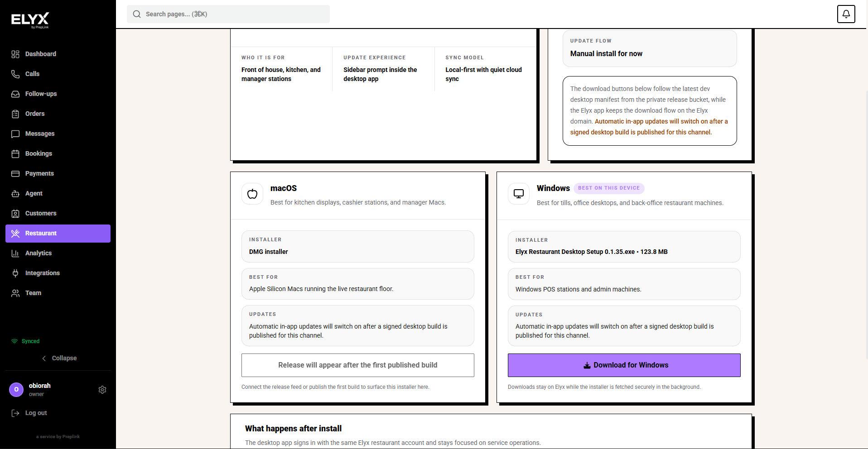Navigate to Orders
Viewport: 868px width, 449px height.
tap(58, 114)
